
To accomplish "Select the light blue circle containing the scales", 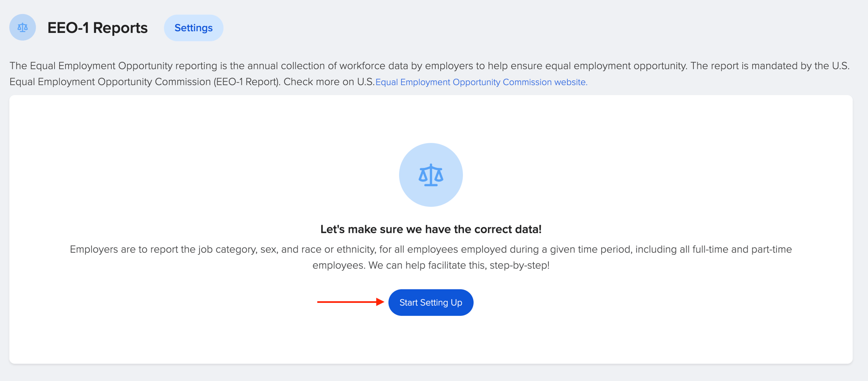I will [431, 175].
